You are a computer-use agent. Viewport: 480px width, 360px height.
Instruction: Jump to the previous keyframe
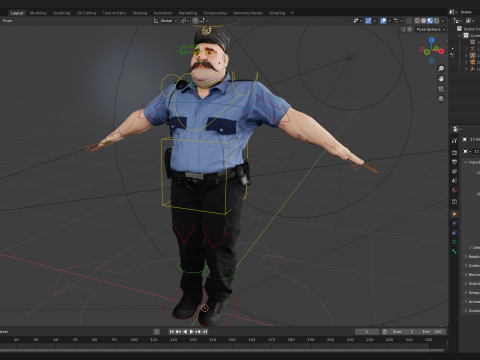click(178, 331)
